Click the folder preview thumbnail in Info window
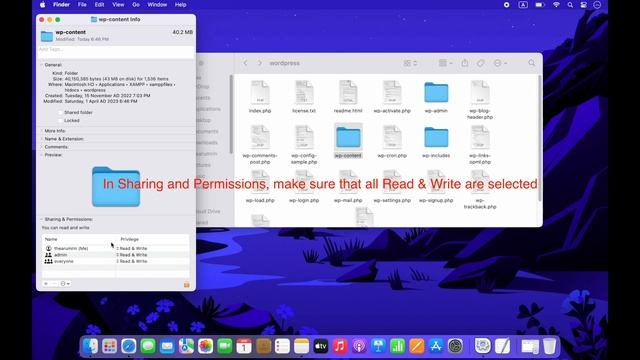The width and height of the screenshot is (640, 360). [x=116, y=187]
